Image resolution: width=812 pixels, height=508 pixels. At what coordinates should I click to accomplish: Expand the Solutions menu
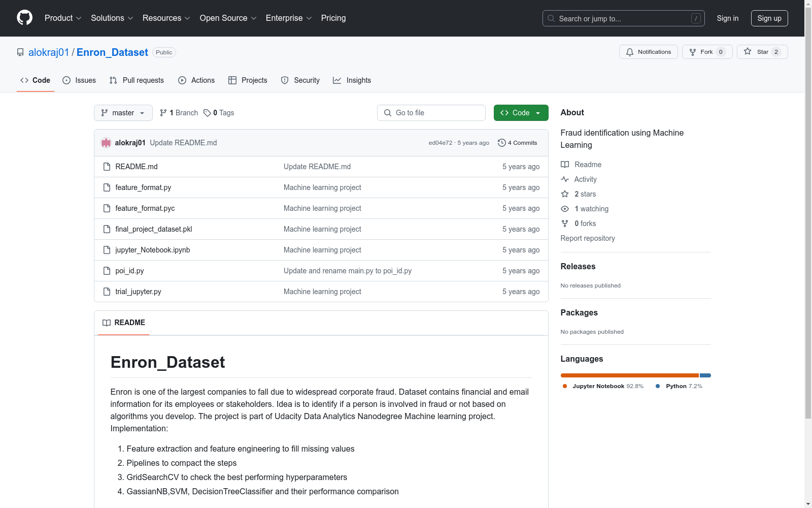pos(112,18)
